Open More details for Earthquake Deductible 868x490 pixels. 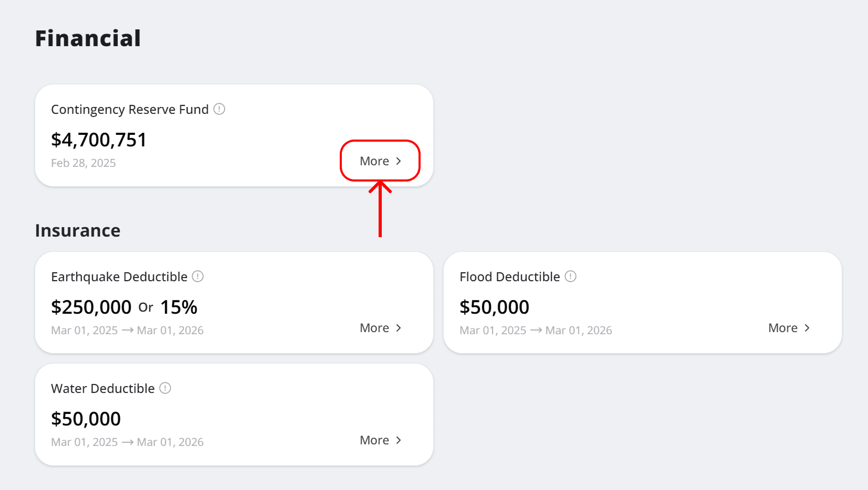(375, 327)
